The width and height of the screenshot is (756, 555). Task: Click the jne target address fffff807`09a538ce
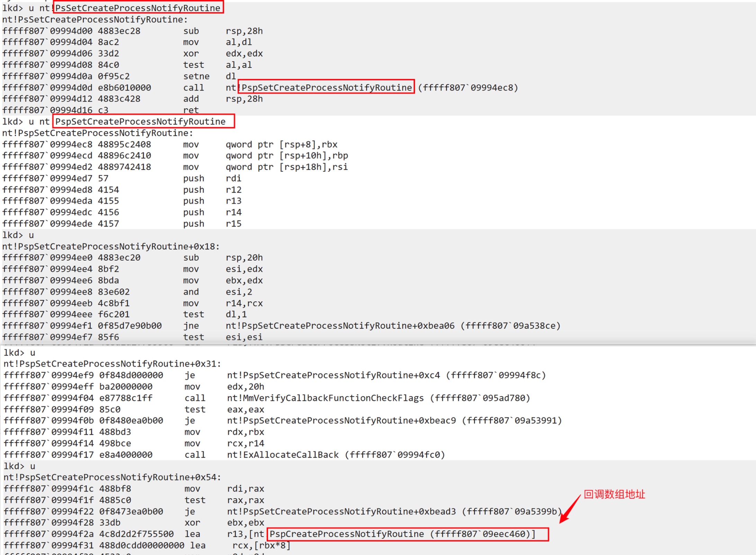(510, 326)
